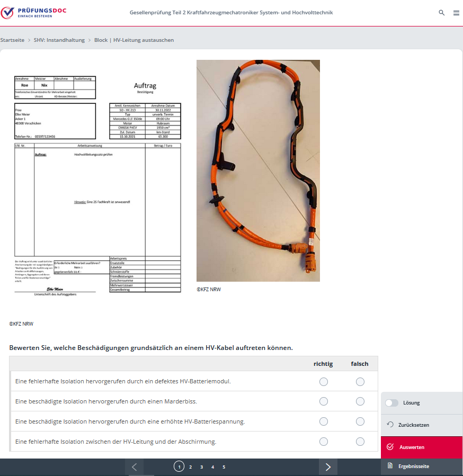The image size is (463, 476).
Task: Click the search magnifier icon
Action: [x=442, y=13]
